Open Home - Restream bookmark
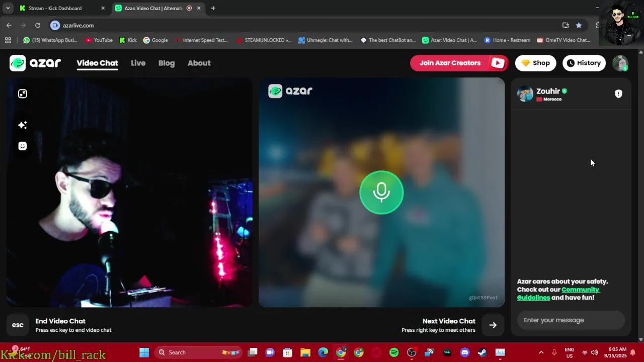This screenshot has height=362, width=644. coord(507,40)
